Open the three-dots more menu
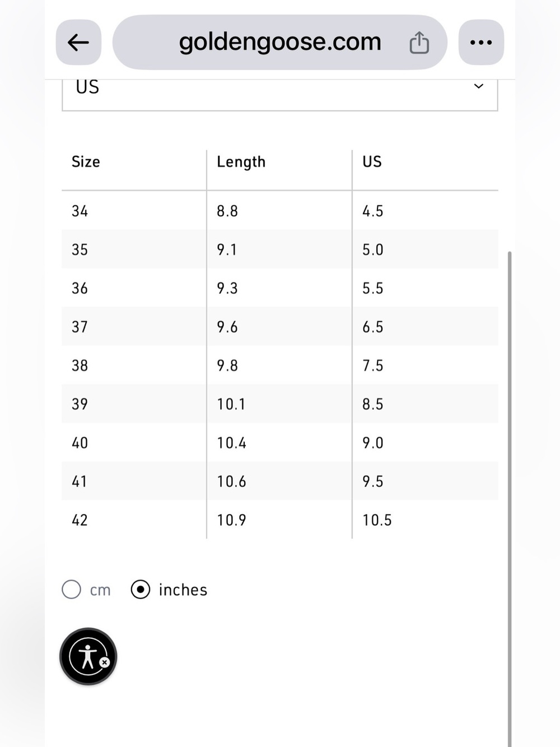This screenshot has width=560, height=747. point(481,42)
